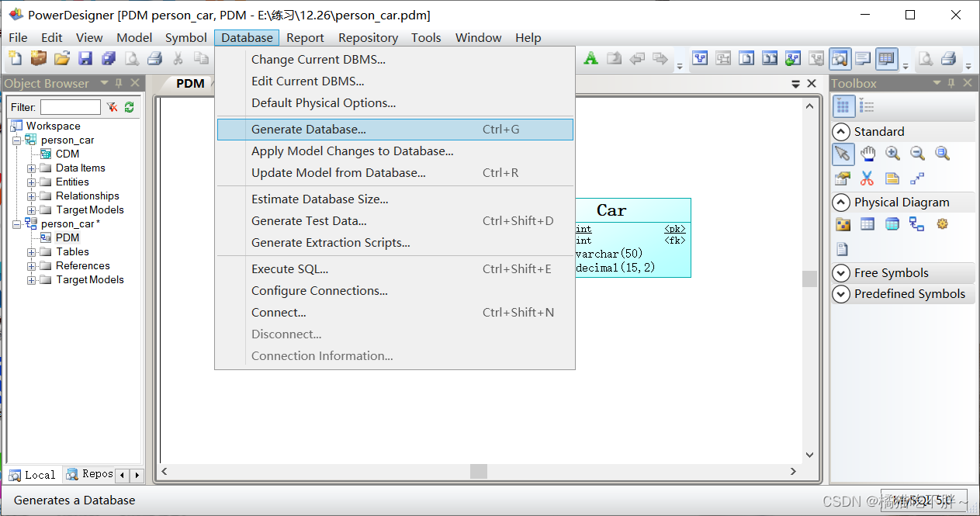Choose Change Current DBMS menu entry
This screenshot has height=516, width=980.
(395, 59)
